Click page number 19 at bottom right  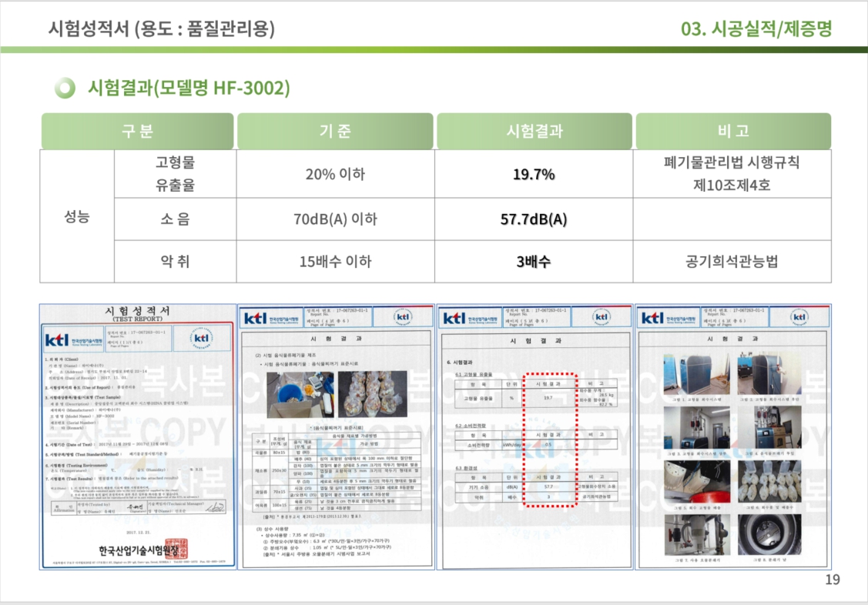[x=832, y=580]
